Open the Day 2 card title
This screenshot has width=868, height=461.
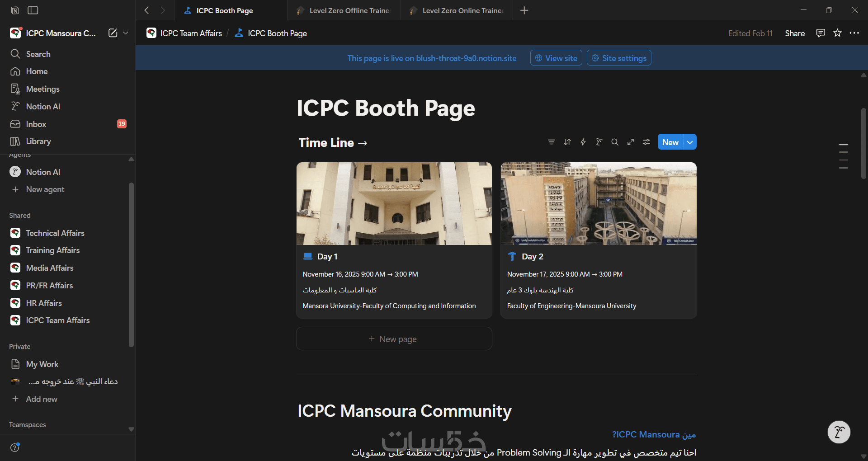point(533,257)
